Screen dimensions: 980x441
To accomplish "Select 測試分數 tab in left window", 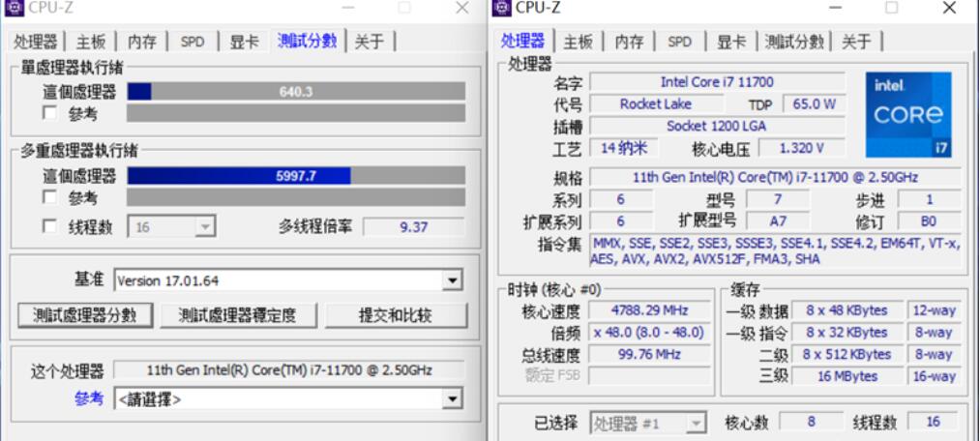I will pyautogui.click(x=307, y=42).
